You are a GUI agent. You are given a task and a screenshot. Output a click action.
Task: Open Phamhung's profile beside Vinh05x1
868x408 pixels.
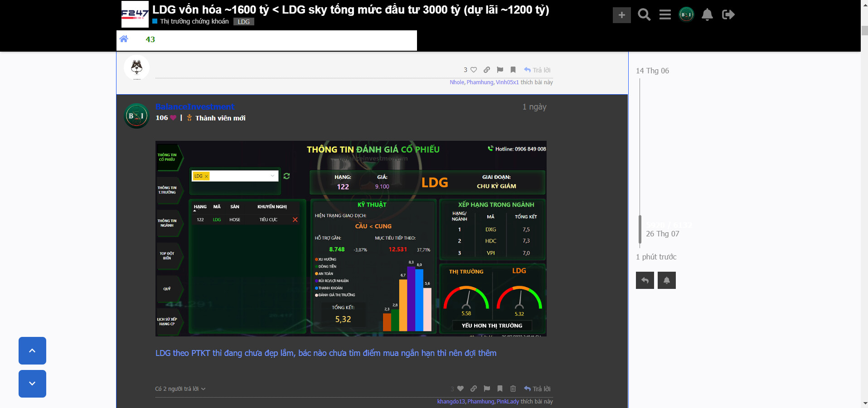(x=480, y=82)
